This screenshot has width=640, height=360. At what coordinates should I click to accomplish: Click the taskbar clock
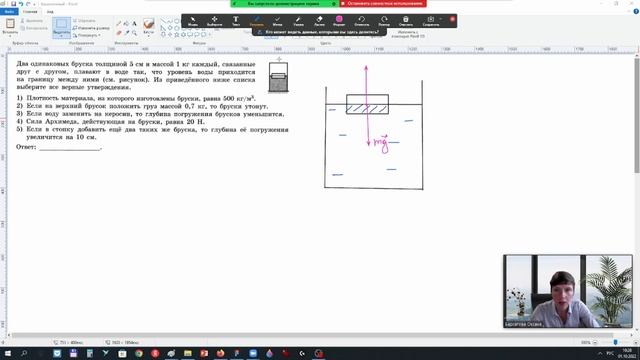click(x=626, y=353)
